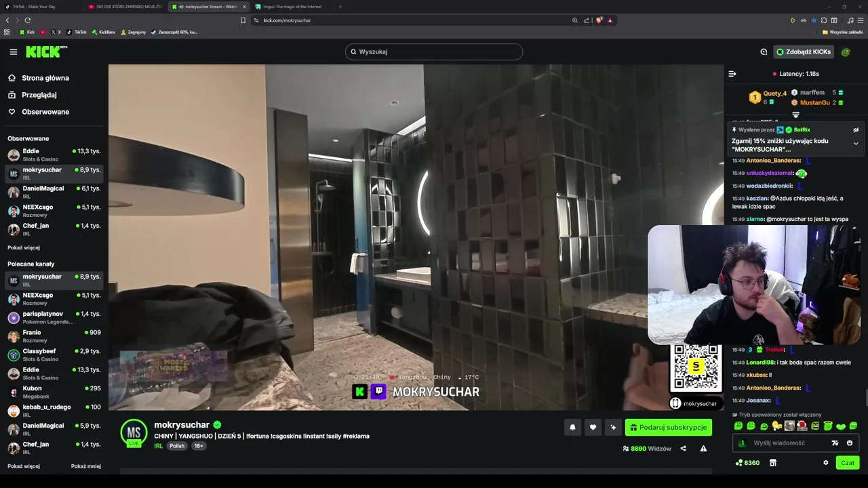The width and height of the screenshot is (868, 488).
Task: Click the chat bubble icon near Zdobądź KICKs
Action: click(764, 52)
